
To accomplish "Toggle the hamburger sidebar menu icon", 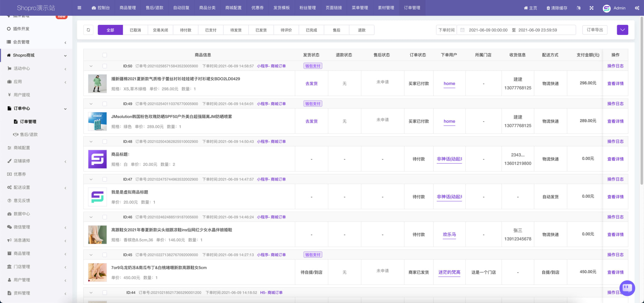I will point(79,8).
